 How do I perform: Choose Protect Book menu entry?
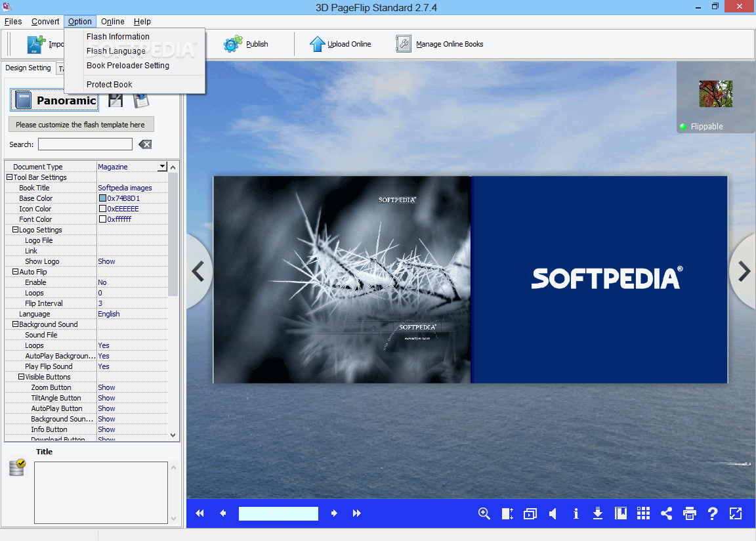coord(135,85)
